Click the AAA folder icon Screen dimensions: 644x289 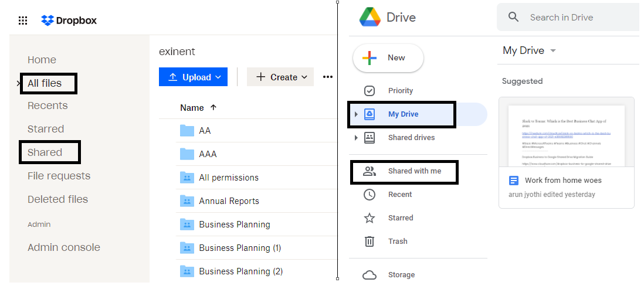click(x=187, y=154)
